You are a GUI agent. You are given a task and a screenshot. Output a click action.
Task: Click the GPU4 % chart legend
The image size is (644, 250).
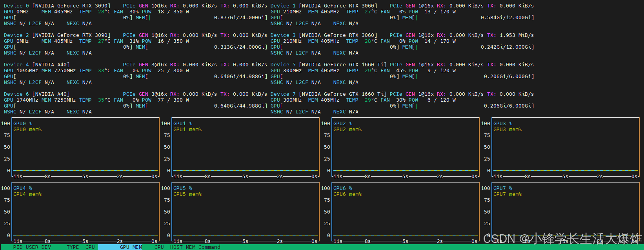tap(22, 188)
